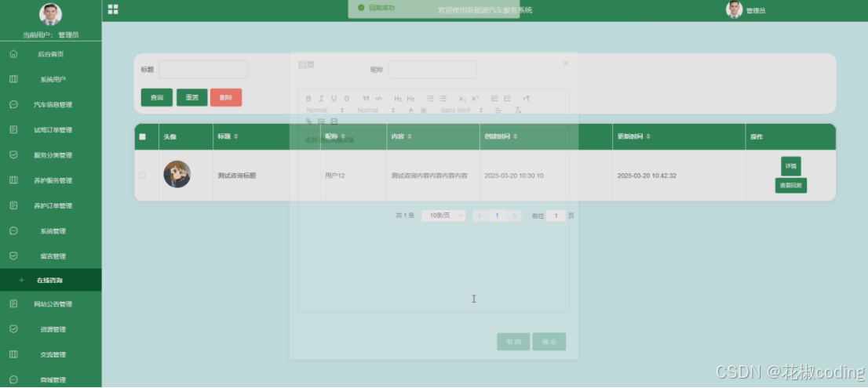Check the select-all checkbox in table header
Screen dimensions: 868x388
point(142,136)
